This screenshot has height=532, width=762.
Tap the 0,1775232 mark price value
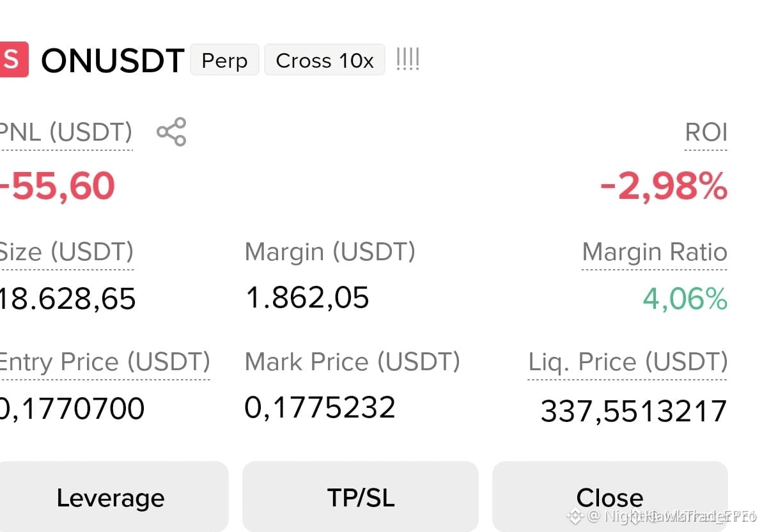coord(320,407)
